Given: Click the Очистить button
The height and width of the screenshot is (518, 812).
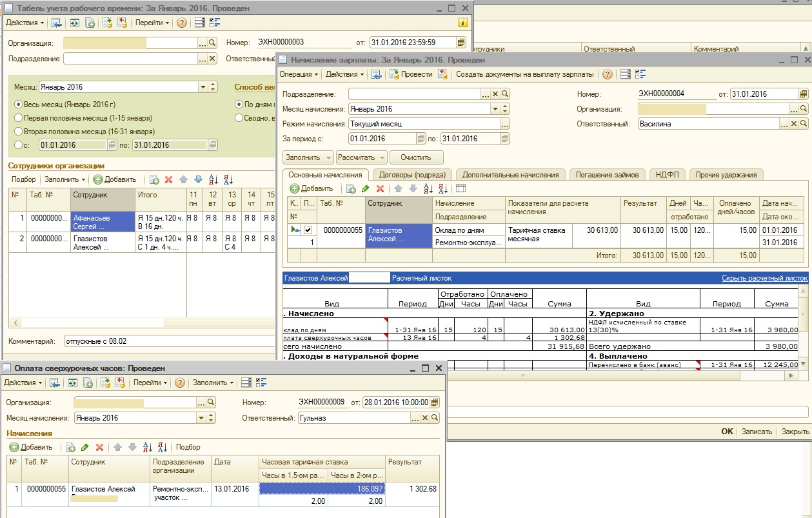Looking at the screenshot, I should coord(416,157).
